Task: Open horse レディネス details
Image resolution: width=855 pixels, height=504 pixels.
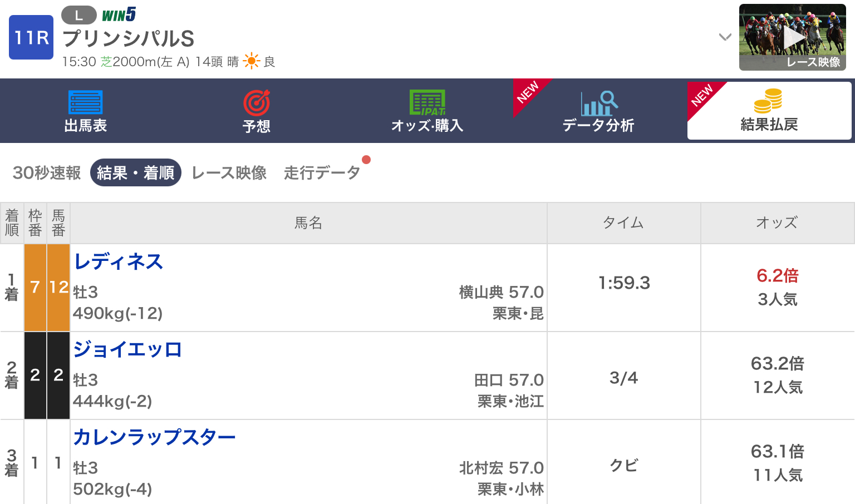Action: coord(119,261)
